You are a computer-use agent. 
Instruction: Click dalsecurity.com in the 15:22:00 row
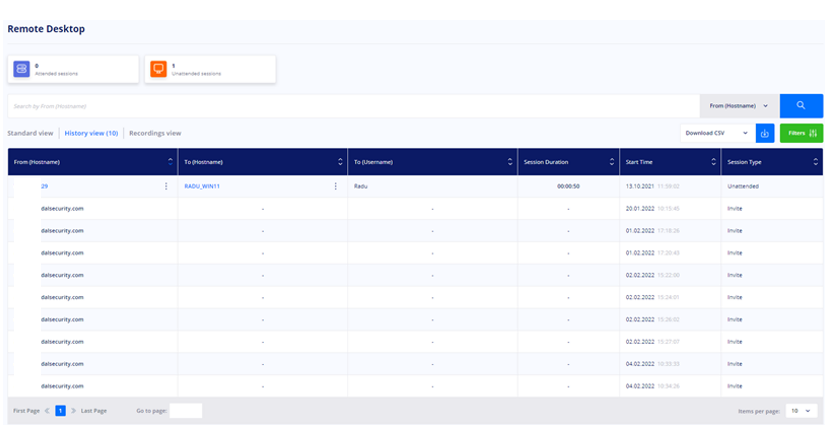tap(62, 275)
